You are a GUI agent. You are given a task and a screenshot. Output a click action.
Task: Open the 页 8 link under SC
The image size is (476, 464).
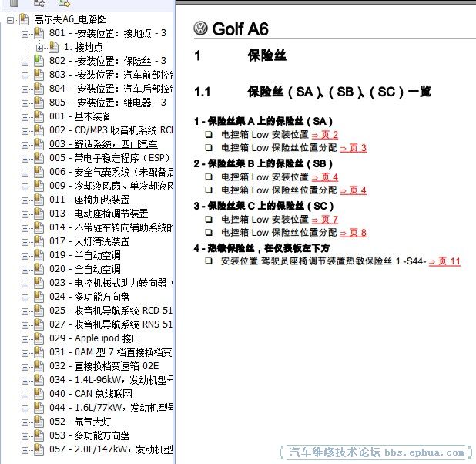[353, 233]
